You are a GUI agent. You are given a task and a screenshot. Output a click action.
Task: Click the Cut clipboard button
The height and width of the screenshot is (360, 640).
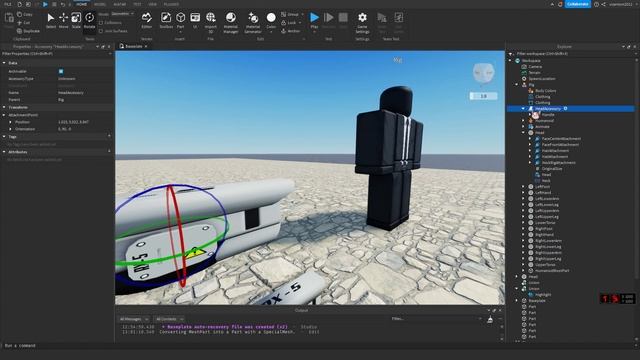[x=24, y=23]
